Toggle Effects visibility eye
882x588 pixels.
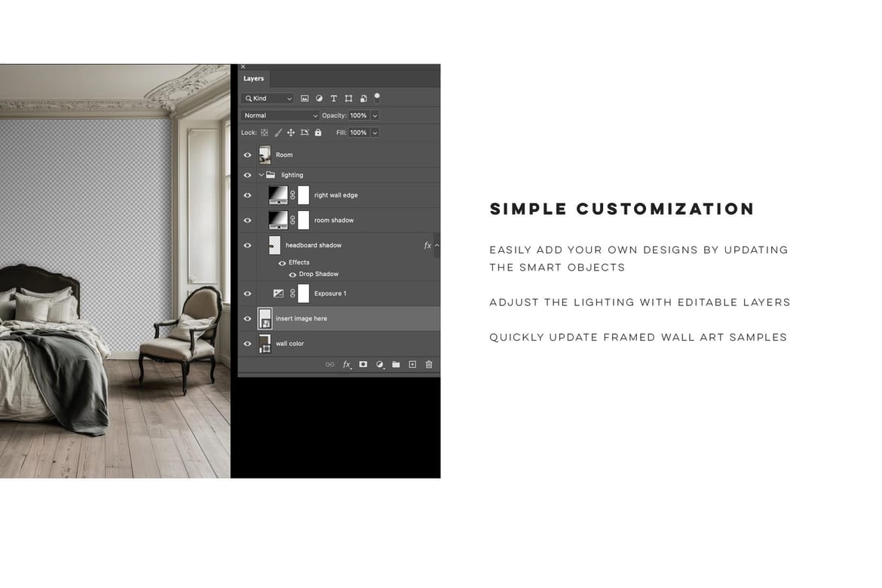click(x=283, y=263)
